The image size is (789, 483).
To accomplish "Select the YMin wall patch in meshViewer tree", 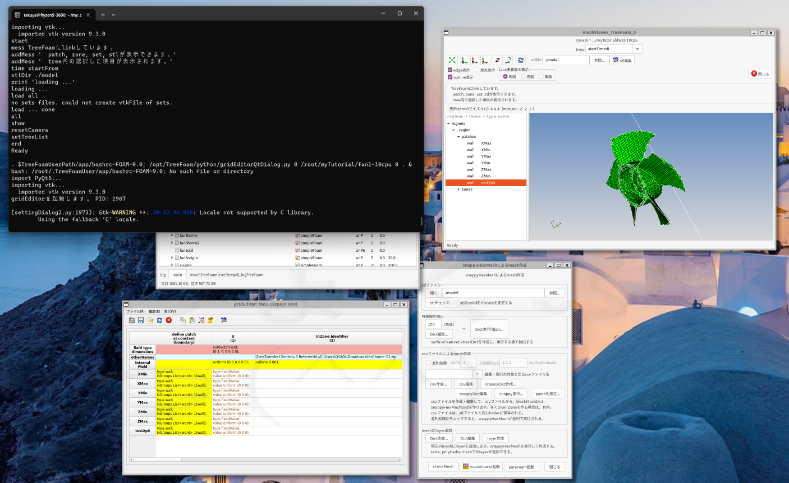I will 486,163.
